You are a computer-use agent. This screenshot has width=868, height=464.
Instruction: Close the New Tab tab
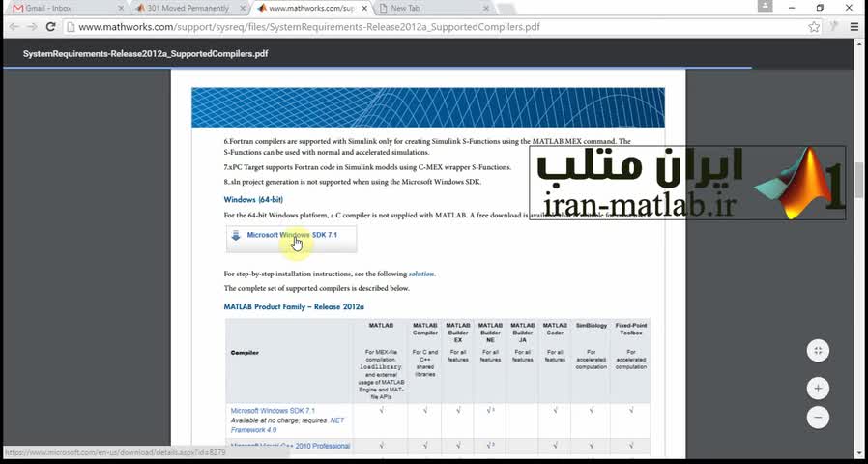click(486, 9)
